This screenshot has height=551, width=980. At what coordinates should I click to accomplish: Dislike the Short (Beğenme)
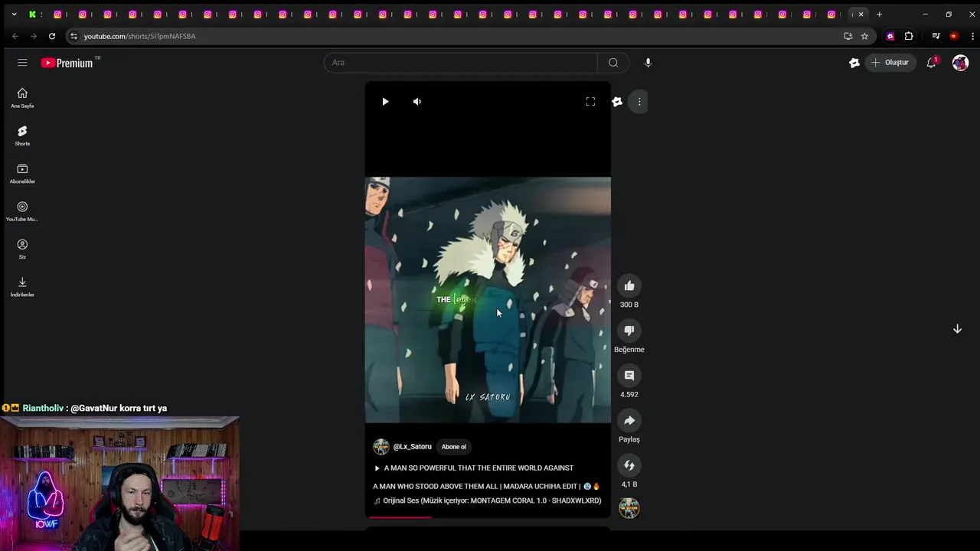click(629, 331)
